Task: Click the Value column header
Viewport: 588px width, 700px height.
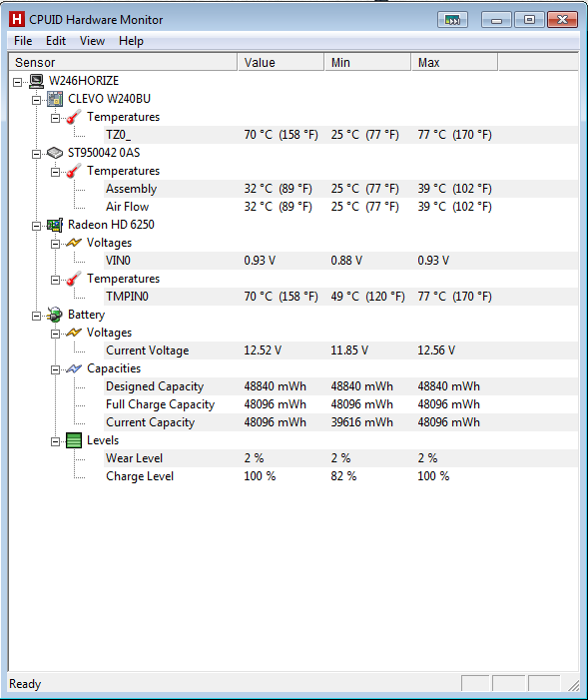Action: click(x=282, y=62)
